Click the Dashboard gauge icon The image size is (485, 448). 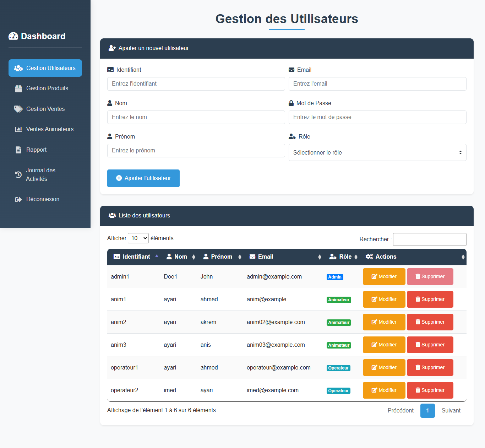(13, 36)
